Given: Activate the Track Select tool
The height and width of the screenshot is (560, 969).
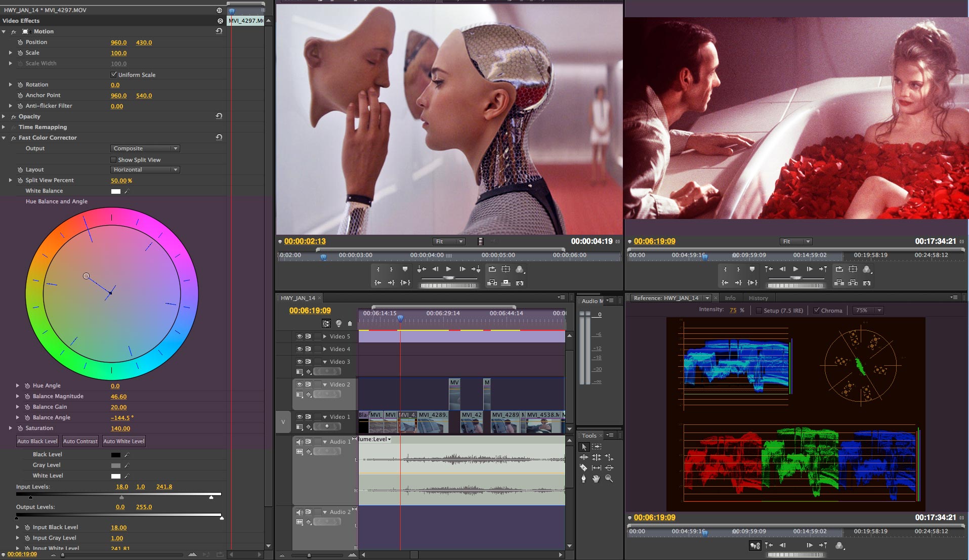Looking at the screenshot, I should tap(597, 447).
